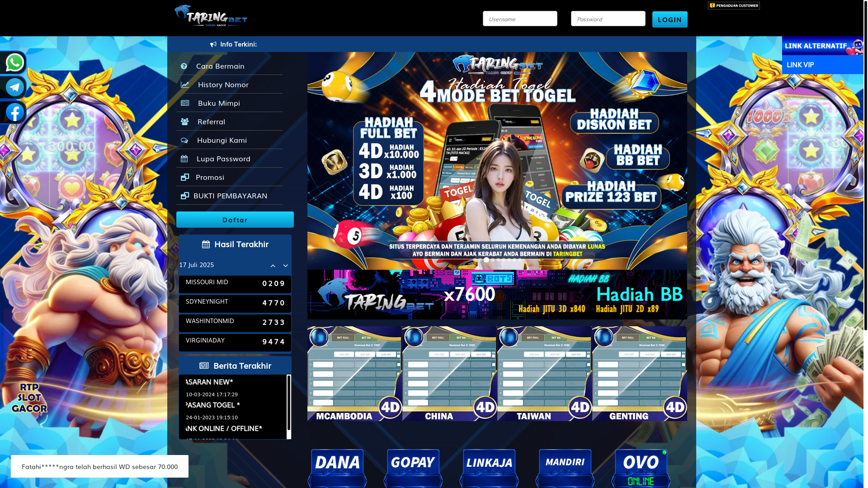Select the VIRGINIADAY 9474 result row

point(235,343)
